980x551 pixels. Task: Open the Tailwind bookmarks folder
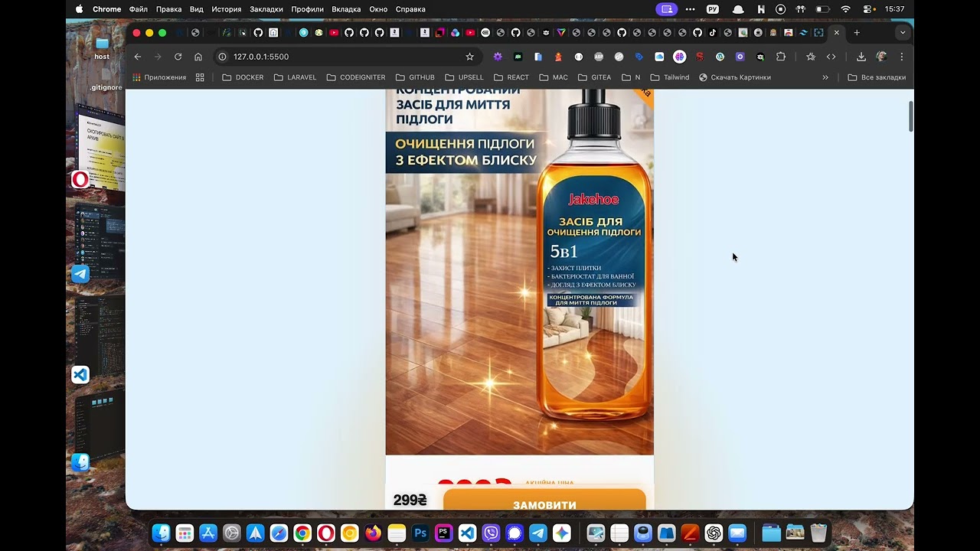(670, 77)
